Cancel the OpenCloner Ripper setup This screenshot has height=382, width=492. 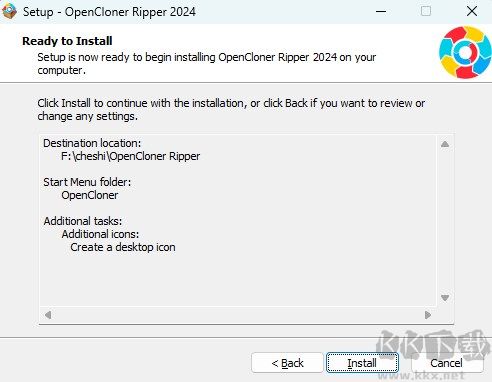coord(446,363)
